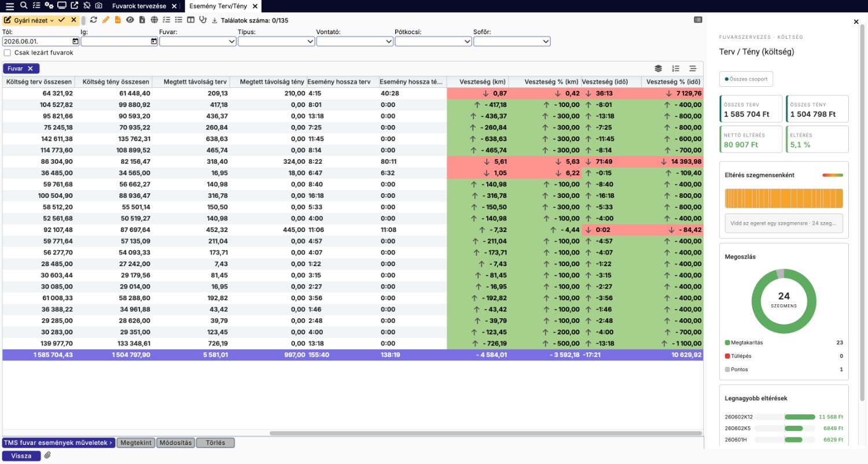This screenshot has height=464, width=868.
Task: Click the Összes Terv 1 585 704 Ft card
Action: 751,109
